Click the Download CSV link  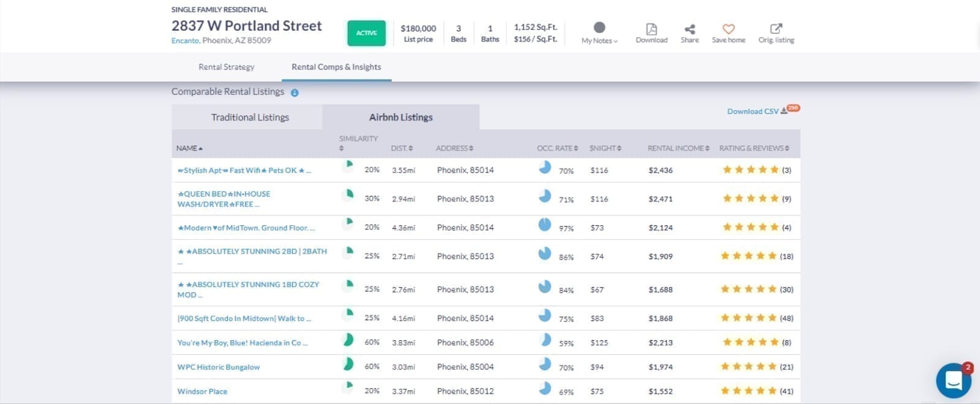753,111
